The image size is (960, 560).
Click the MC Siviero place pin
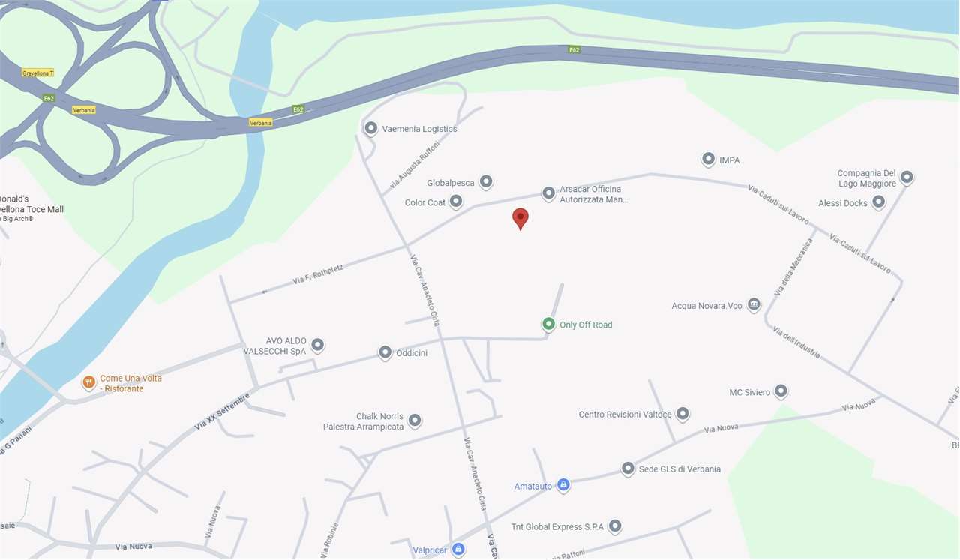781,391
